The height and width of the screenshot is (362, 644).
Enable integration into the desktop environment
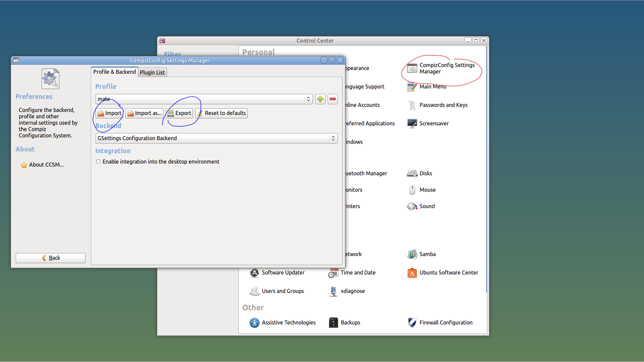click(x=98, y=162)
